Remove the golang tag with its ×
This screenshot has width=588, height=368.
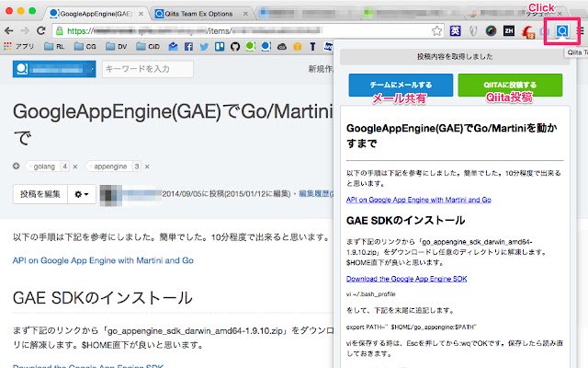point(75,167)
